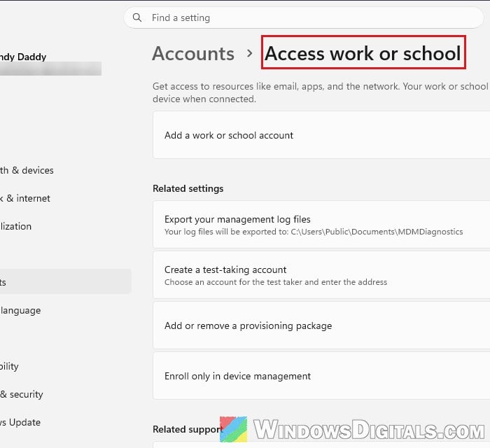This screenshot has height=448, width=490.
Task: Open Create a test-taking account
Action: click(x=321, y=275)
